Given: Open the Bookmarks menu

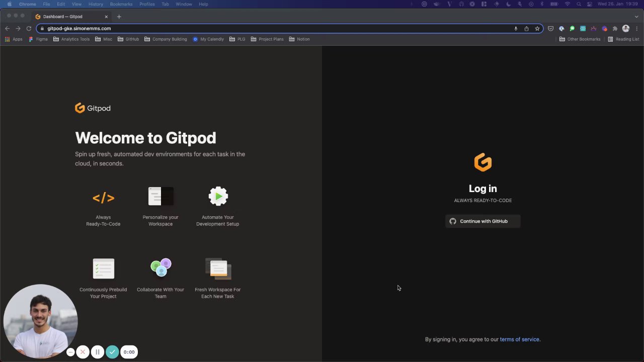Looking at the screenshot, I should click(121, 4).
